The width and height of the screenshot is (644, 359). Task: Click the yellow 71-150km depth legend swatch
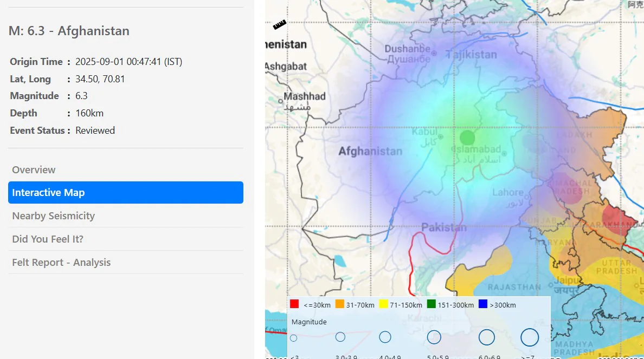tap(383, 304)
